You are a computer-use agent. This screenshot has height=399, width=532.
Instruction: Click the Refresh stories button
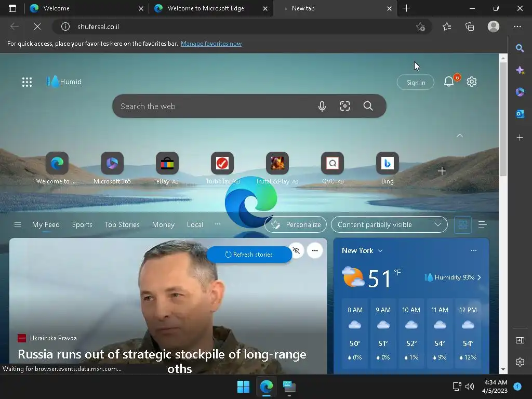click(x=249, y=255)
